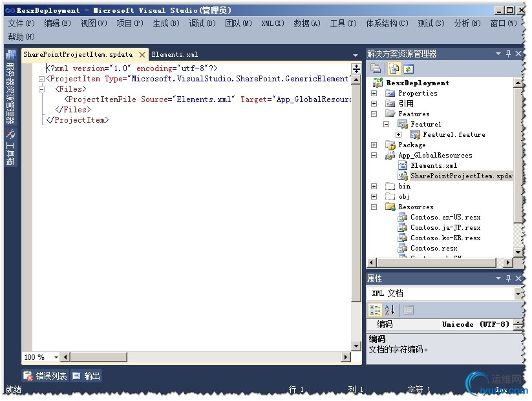Open the XML(X) menu

272,23
